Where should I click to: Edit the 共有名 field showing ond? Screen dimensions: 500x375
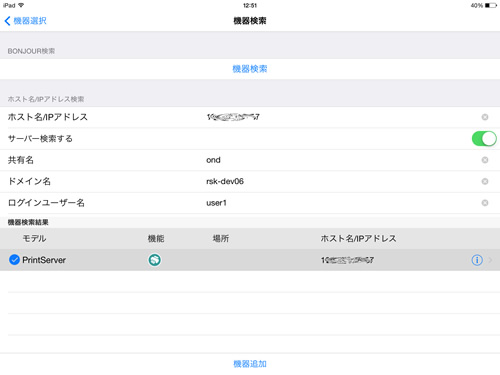click(x=213, y=160)
